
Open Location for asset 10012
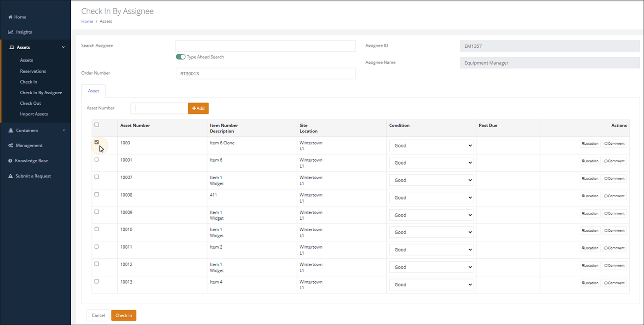click(590, 266)
